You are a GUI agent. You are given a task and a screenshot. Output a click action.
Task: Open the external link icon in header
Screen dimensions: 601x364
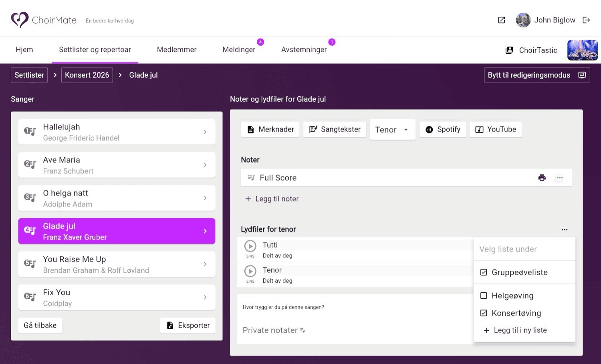501,20
